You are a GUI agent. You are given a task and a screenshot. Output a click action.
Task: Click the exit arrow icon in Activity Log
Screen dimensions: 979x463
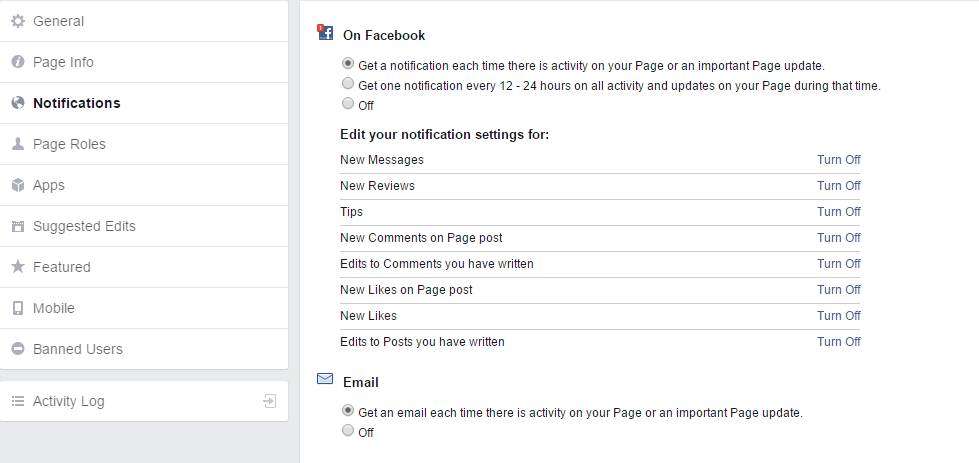[269, 401]
